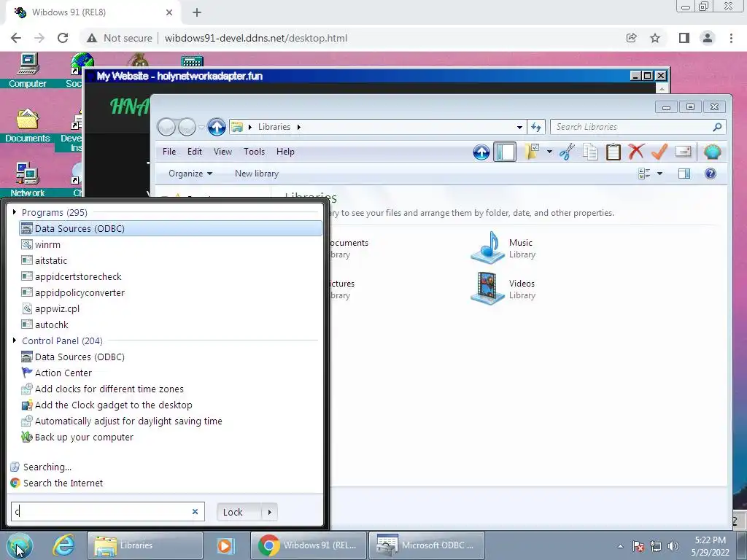747x560 pixels.
Task: Click the red X Delete icon
Action: (x=636, y=152)
